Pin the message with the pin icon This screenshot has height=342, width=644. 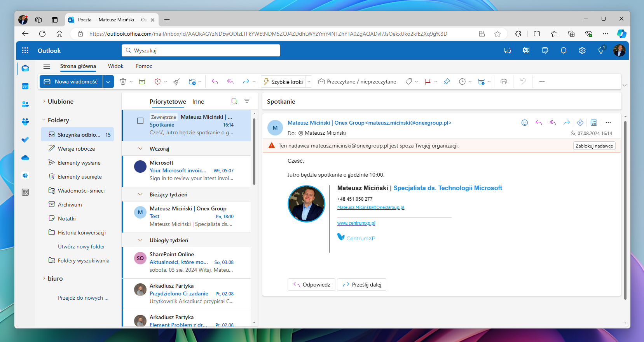447,82
